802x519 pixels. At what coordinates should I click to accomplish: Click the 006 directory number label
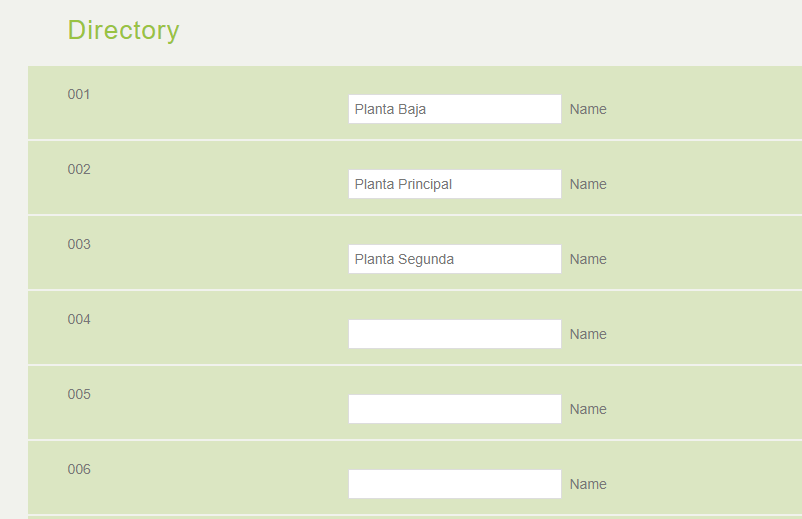[x=79, y=470]
